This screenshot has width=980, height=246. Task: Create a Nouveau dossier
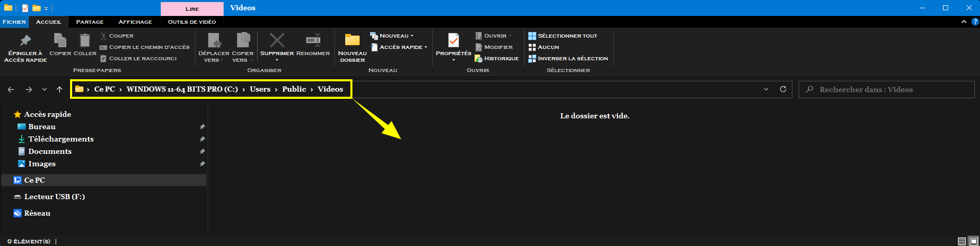pyautogui.click(x=352, y=47)
